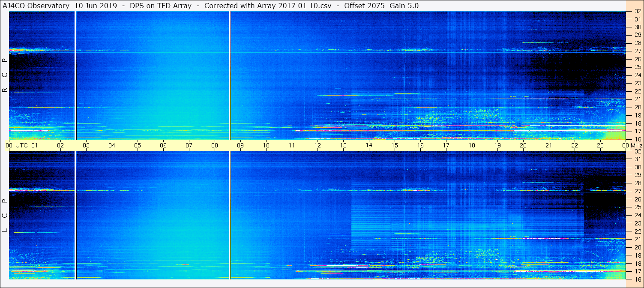This screenshot has width=644, height=288.
Task: Choose hour 12 on the time axis
Action: point(318,145)
